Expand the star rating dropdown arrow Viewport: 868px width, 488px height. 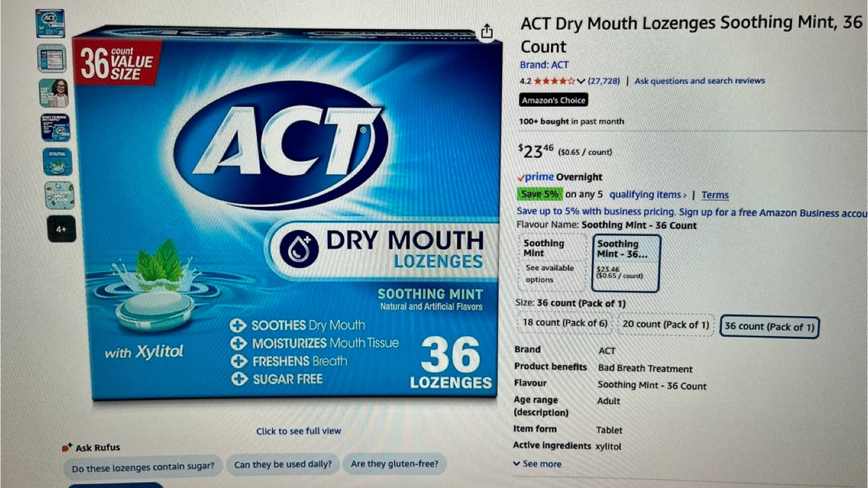[581, 81]
